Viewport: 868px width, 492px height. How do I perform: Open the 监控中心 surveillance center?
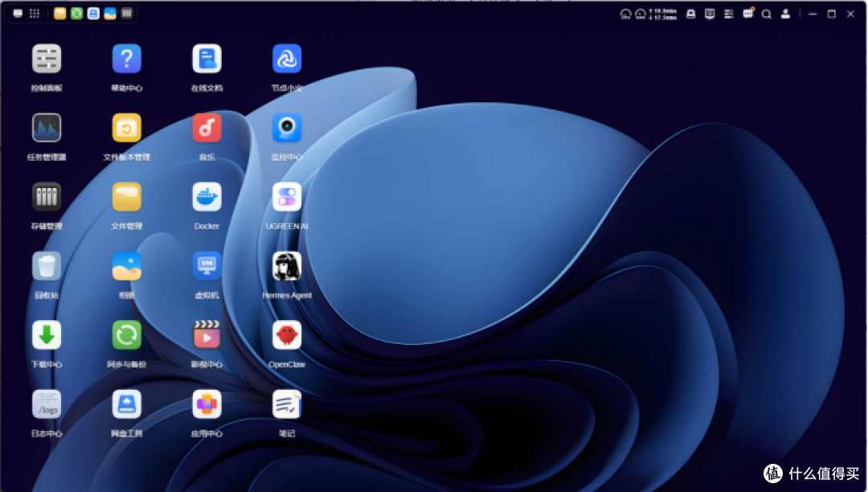pos(287,128)
